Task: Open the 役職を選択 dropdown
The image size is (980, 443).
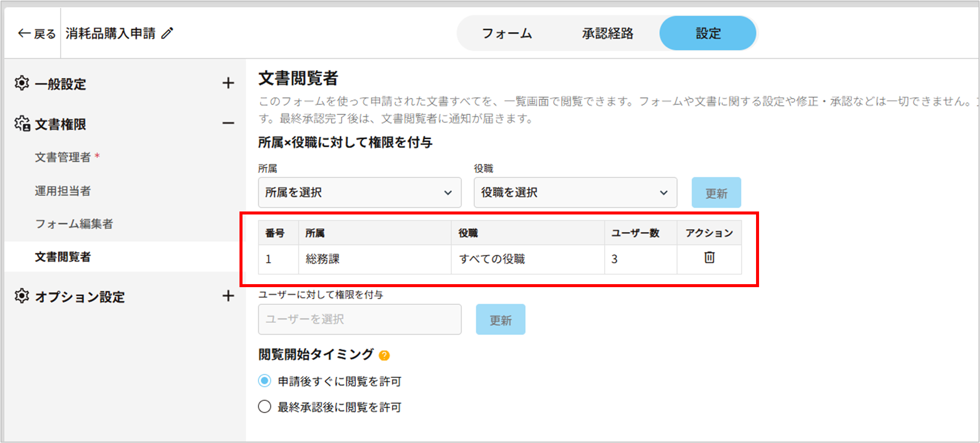Action: tap(575, 192)
